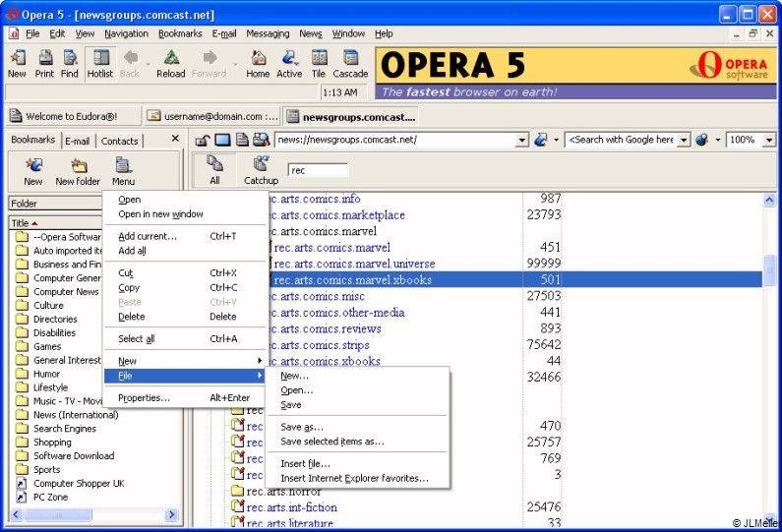Click the New window toolbar icon
Screen dimensions: 782x532
tap(17, 64)
